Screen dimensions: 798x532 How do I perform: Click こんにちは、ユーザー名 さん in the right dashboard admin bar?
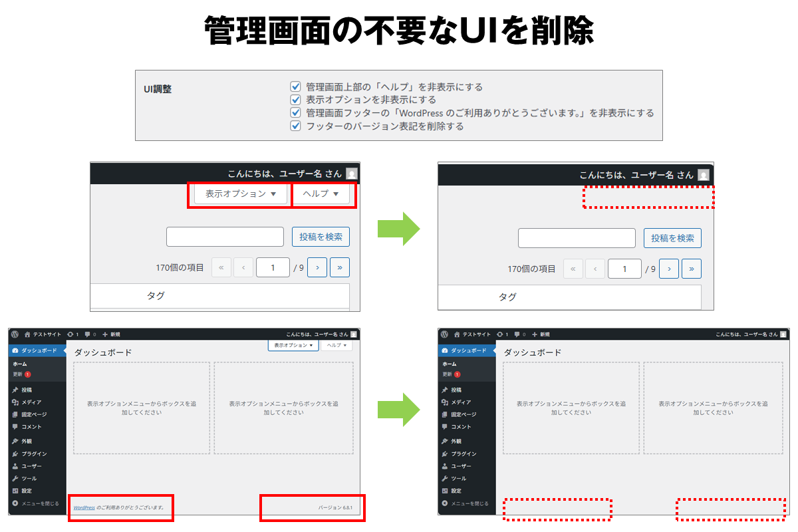(747, 334)
